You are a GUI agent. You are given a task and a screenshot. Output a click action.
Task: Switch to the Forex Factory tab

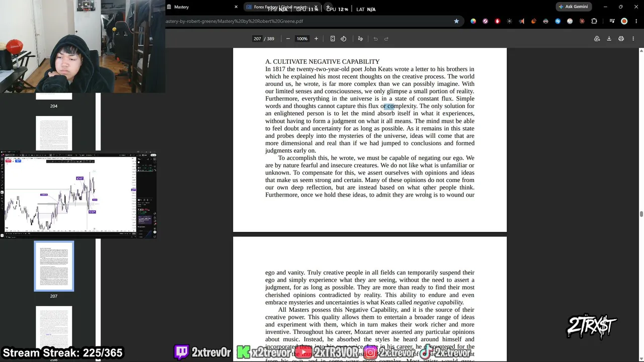(282, 7)
